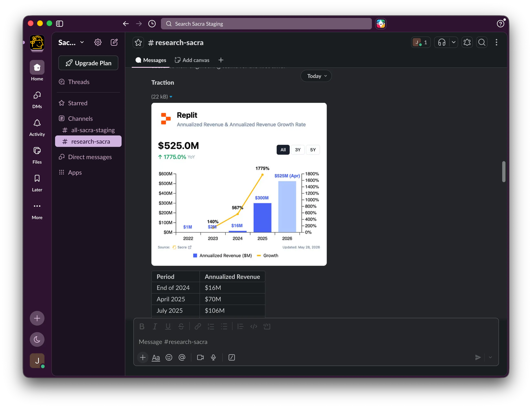Toggle the pause notifications moon button

pyautogui.click(x=37, y=339)
